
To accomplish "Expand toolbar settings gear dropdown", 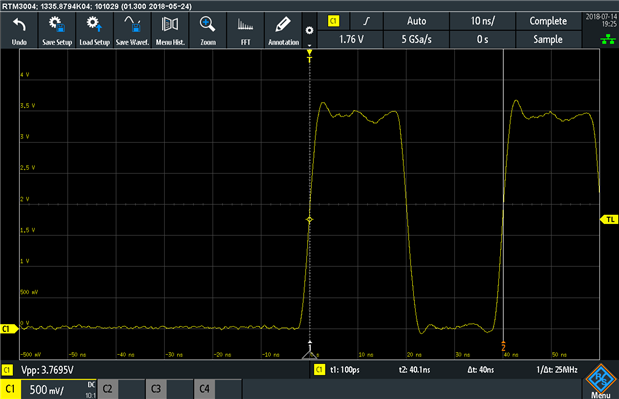I will (x=310, y=31).
